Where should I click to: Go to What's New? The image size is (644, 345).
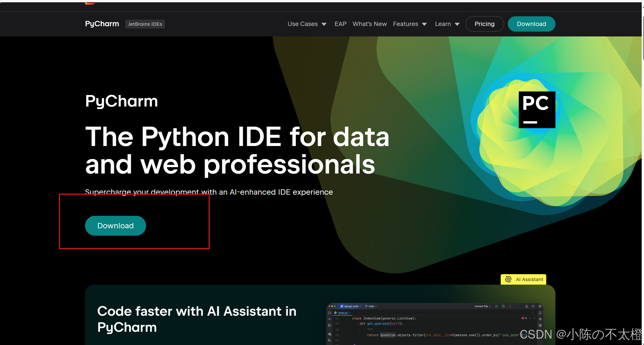coord(370,24)
